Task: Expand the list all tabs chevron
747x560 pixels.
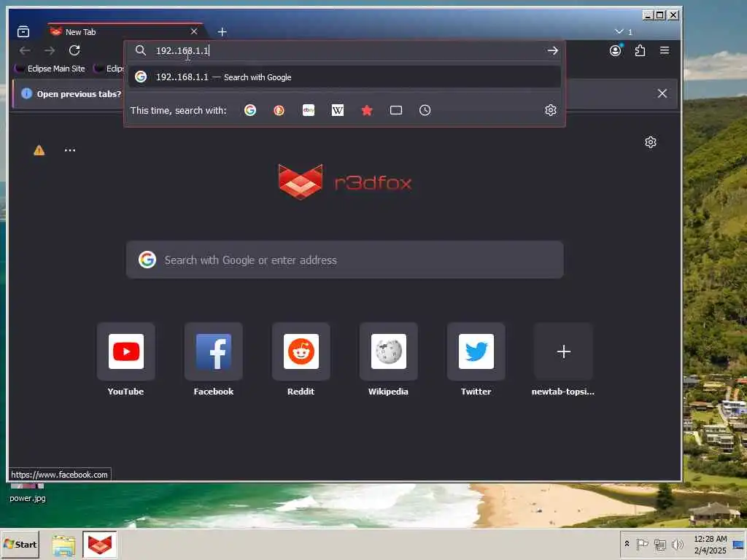Action: pos(619,31)
